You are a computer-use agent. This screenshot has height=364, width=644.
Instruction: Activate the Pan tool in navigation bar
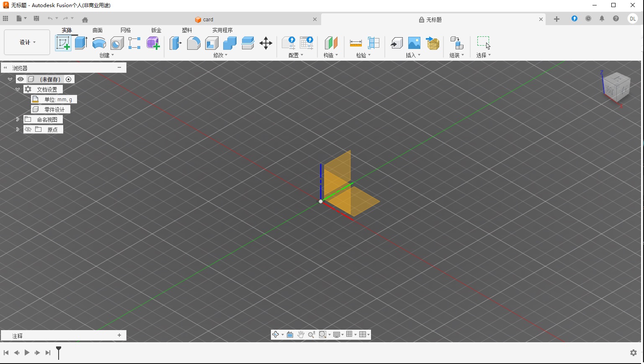301,334
